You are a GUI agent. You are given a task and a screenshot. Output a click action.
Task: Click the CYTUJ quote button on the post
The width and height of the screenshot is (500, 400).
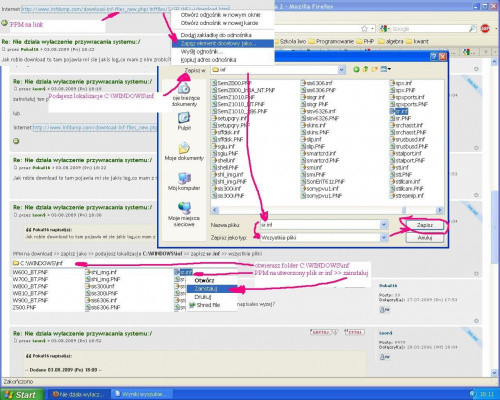[354, 332]
